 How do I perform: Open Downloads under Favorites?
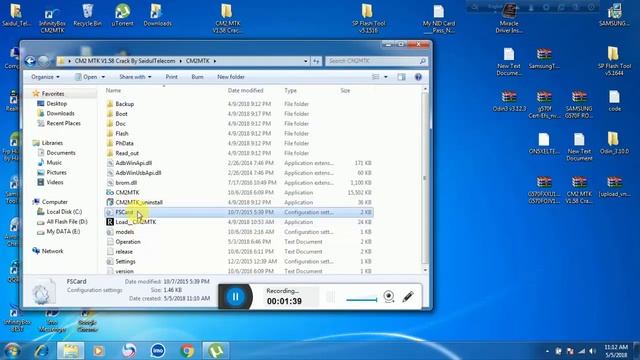60,113
